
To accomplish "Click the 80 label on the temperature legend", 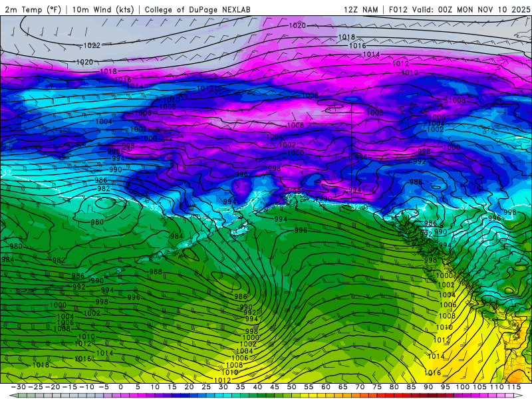I will [394, 387].
